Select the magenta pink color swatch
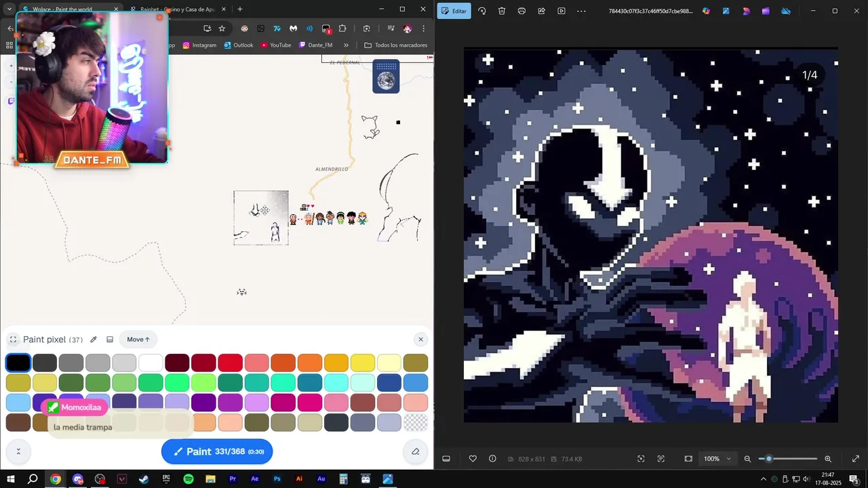The width and height of the screenshot is (868, 488). tap(310, 403)
